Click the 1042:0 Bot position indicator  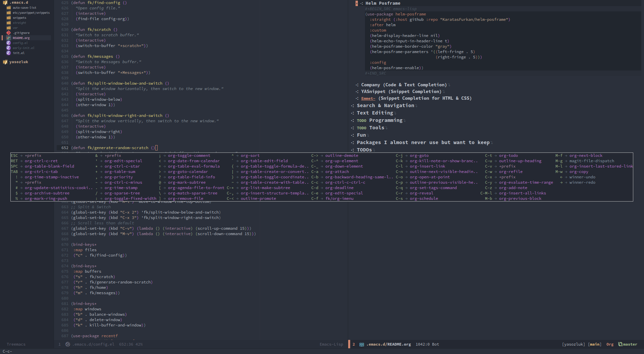coord(427,344)
